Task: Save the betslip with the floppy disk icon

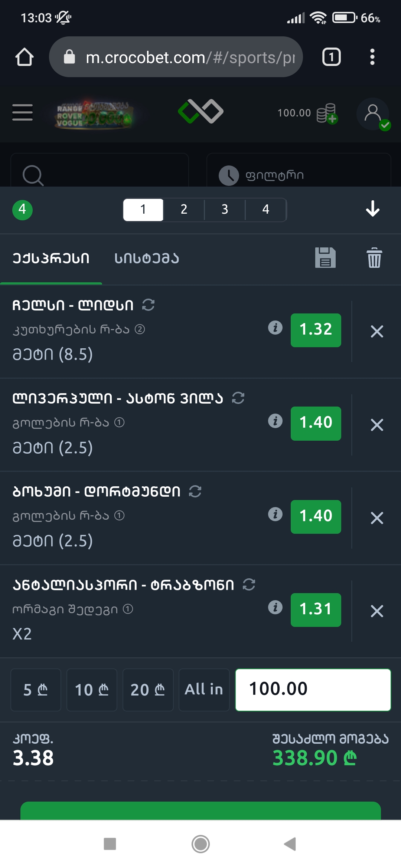Action: coord(325,258)
